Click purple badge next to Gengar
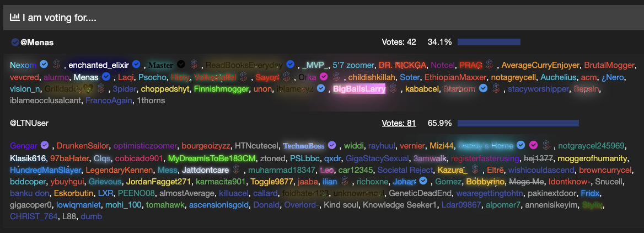 pyautogui.click(x=45, y=145)
